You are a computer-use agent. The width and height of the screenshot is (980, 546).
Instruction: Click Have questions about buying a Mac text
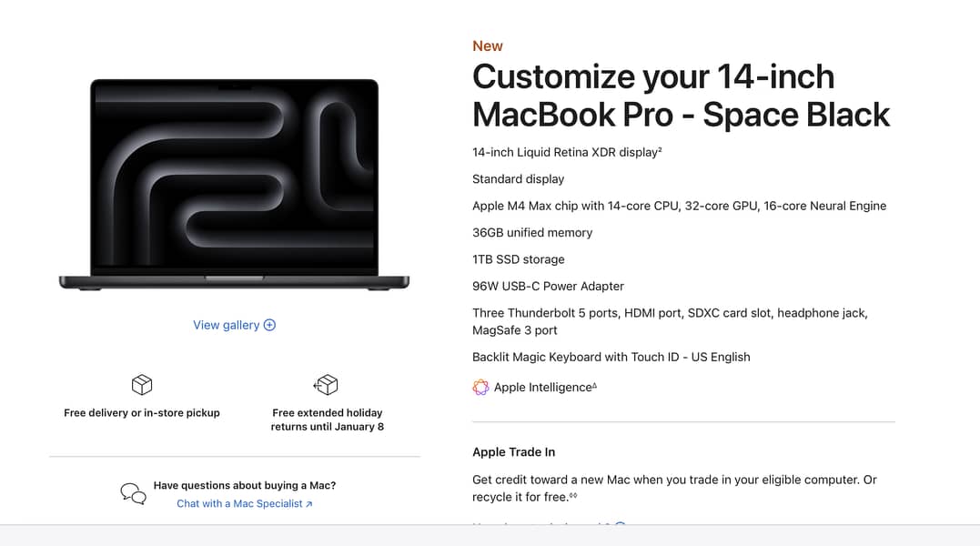(x=245, y=485)
